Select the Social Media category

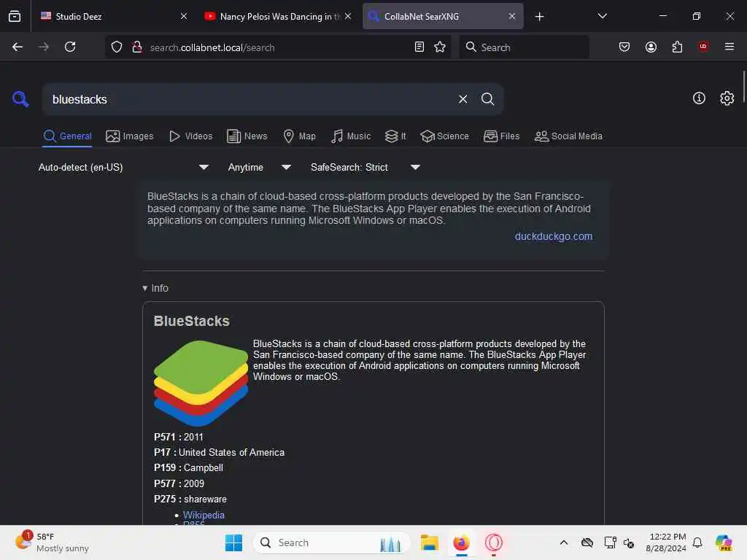click(568, 136)
